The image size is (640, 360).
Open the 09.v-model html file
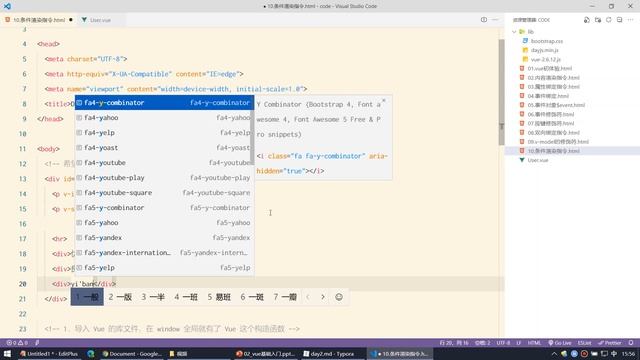558,142
